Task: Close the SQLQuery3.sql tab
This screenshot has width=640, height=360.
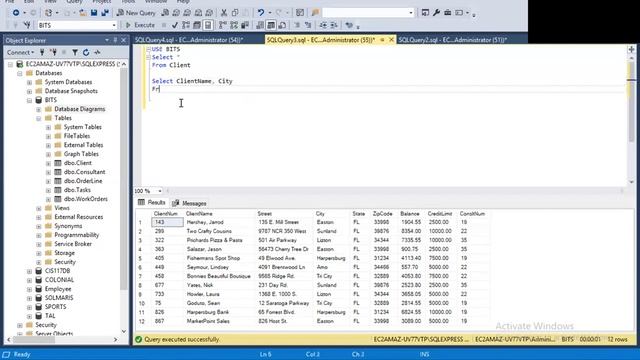Action: click(x=391, y=40)
